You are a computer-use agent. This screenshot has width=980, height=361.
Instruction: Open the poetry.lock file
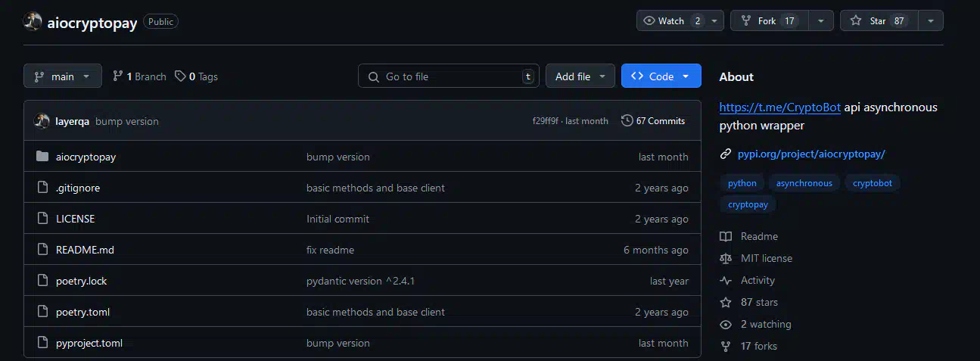(82, 281)
